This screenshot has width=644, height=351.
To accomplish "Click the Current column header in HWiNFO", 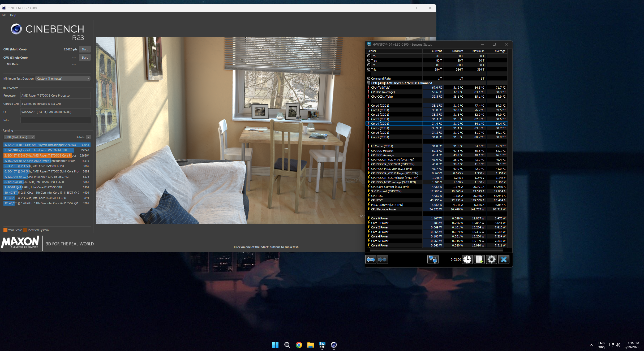I will [x=433, y=51].
